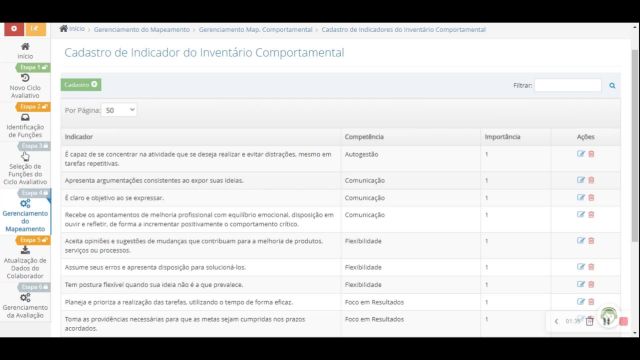Click 'É claro e objetivo ao se expressar' text
The image size is (640, 360).
pos(114,198)
